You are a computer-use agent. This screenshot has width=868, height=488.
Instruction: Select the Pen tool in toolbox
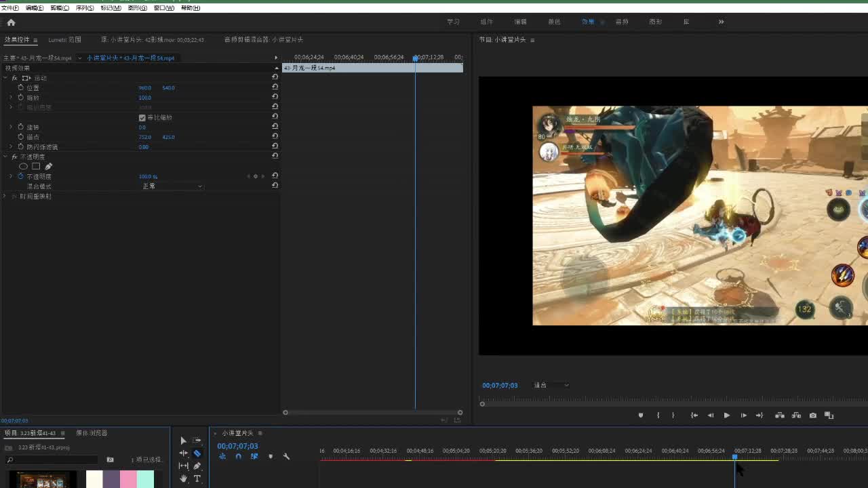coord(197,466)
